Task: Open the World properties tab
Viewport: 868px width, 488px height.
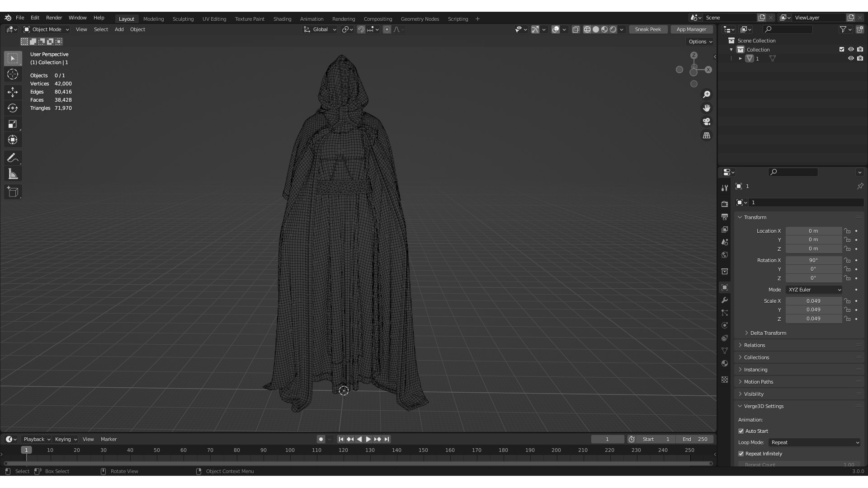Action: point(725,255)
